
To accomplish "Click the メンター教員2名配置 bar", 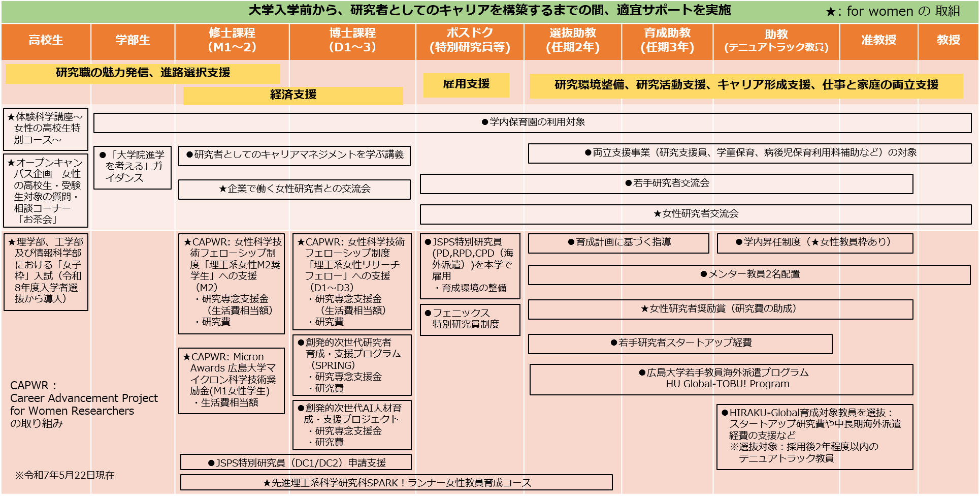I will click(x=749, y=275).
